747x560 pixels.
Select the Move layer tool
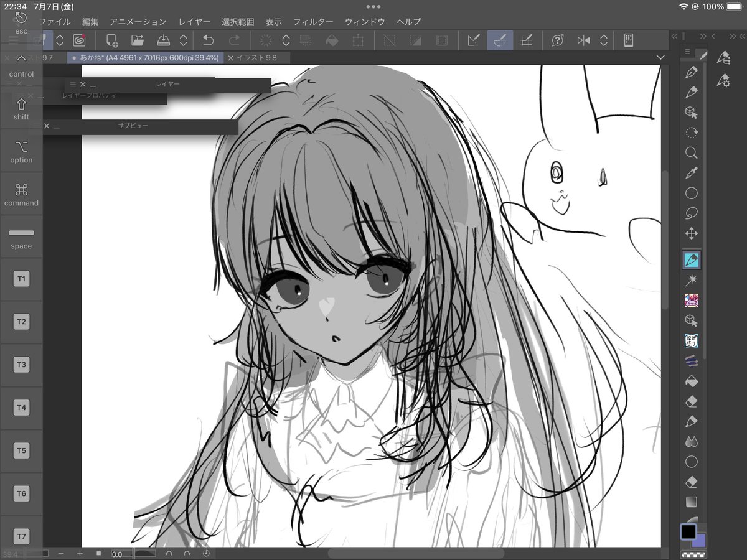[x=691, y=234]
